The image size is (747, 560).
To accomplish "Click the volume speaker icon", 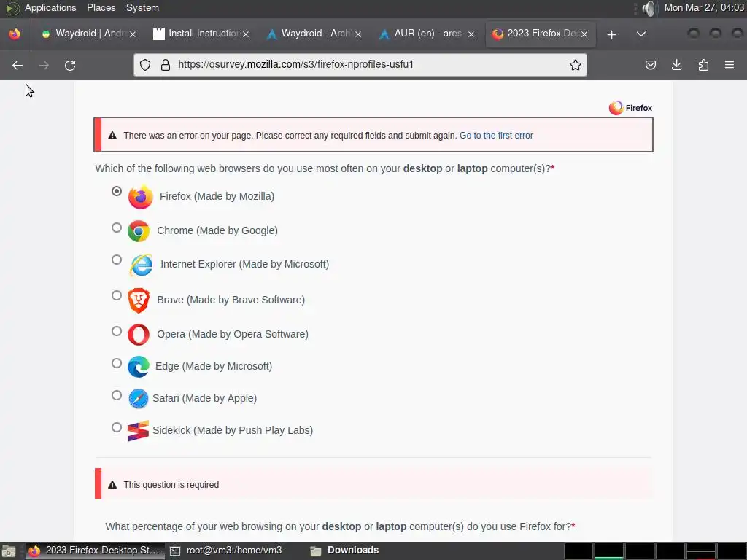I will coord(649,8).
